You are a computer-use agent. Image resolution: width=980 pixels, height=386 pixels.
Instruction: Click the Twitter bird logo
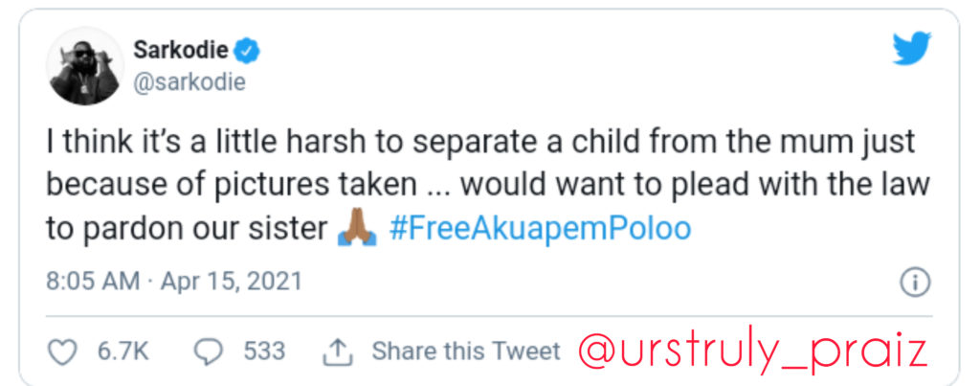click(x=911, y=48)
